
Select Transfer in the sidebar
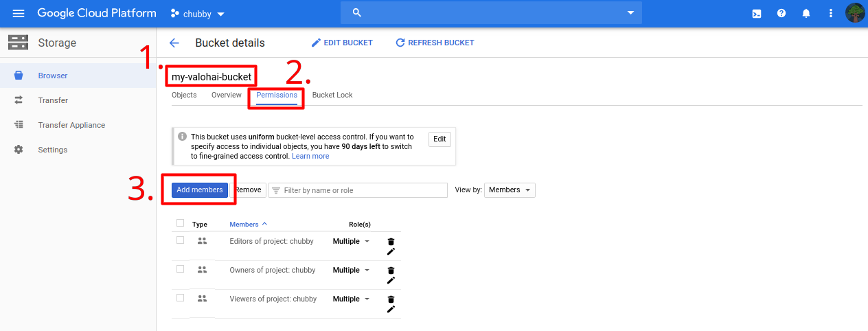pyautogui.click(x=78, y=100)
